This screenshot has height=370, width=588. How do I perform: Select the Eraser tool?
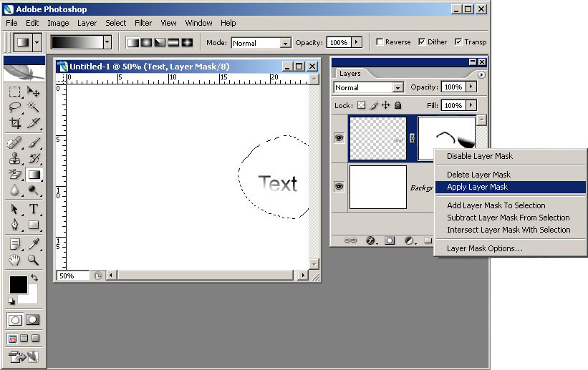(14, 175)
